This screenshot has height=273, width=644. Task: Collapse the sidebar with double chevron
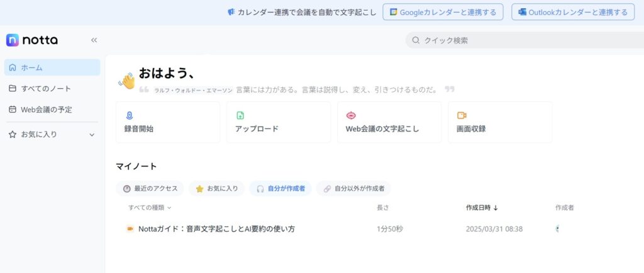click(94, 40)
